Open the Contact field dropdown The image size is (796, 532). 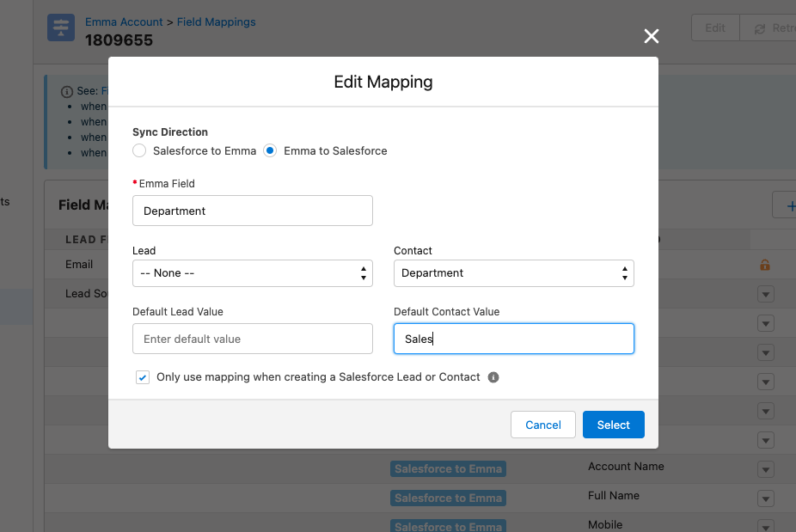514,273
